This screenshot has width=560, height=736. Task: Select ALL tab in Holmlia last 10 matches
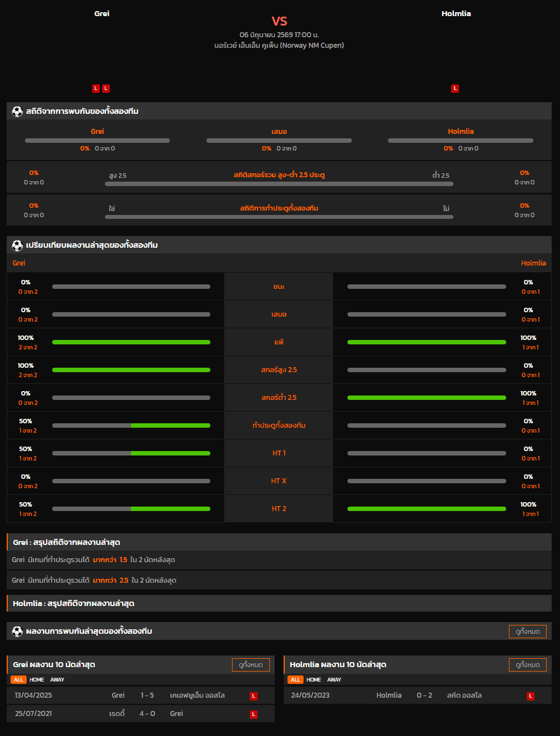[x=296, y=680]
